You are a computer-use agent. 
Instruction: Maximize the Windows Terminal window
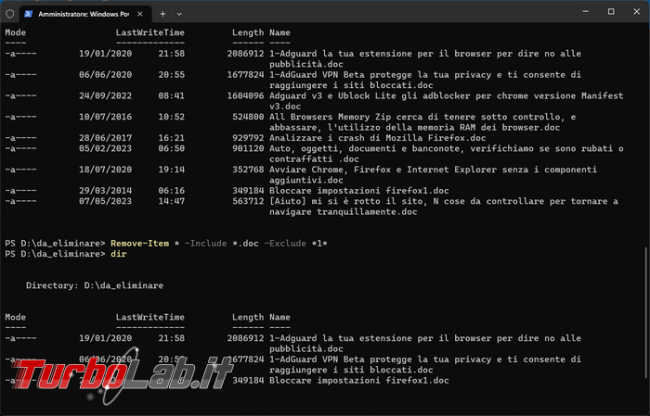pos(611,12)
